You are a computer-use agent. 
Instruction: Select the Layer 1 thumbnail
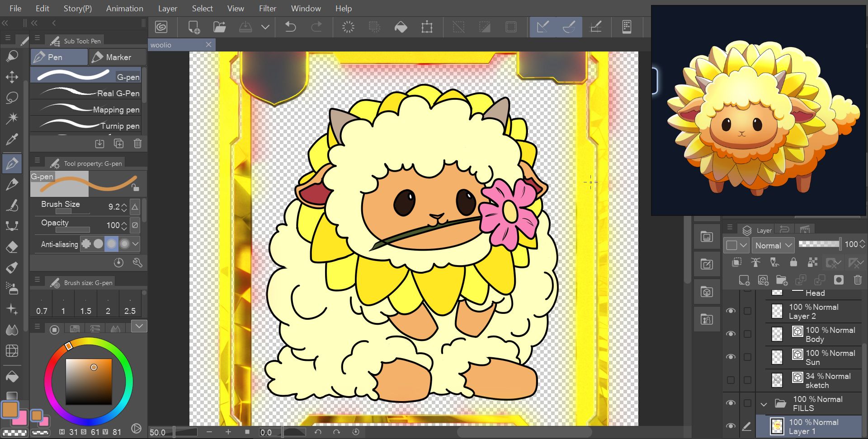coord(777,426)
